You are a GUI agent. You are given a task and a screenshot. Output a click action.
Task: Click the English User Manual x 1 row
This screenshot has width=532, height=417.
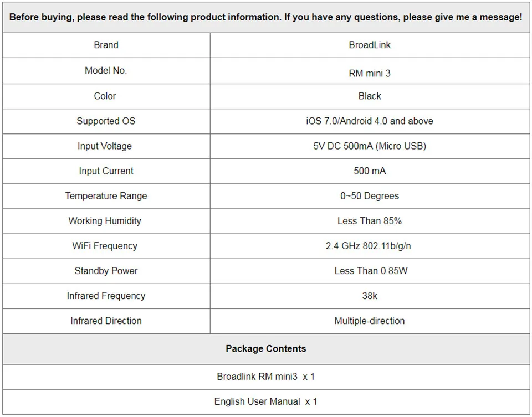tap(266, 402)
